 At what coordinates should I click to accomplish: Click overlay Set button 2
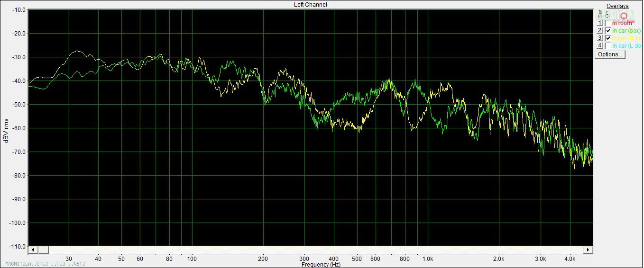(x=600, y=30)
